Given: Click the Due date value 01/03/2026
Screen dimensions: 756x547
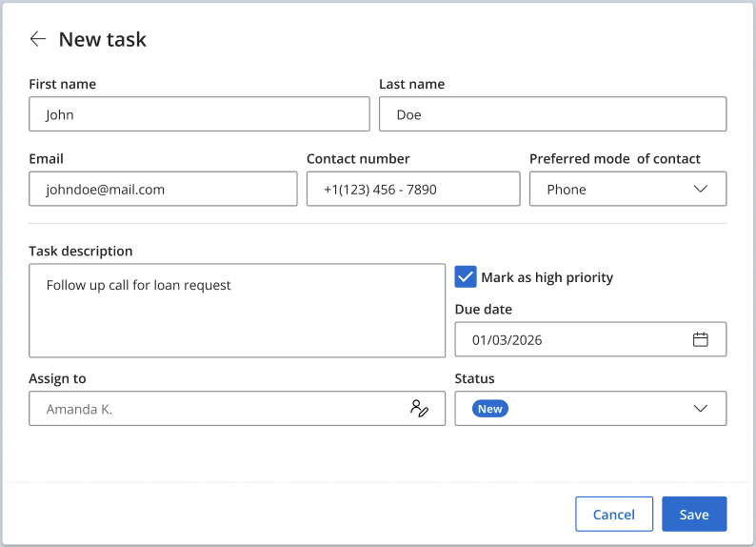Looking at the screenshot, I should 507,340.
